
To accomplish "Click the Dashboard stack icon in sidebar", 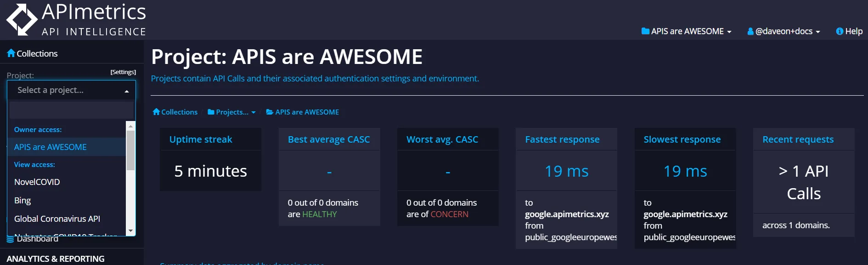I will tap(10, 239).
